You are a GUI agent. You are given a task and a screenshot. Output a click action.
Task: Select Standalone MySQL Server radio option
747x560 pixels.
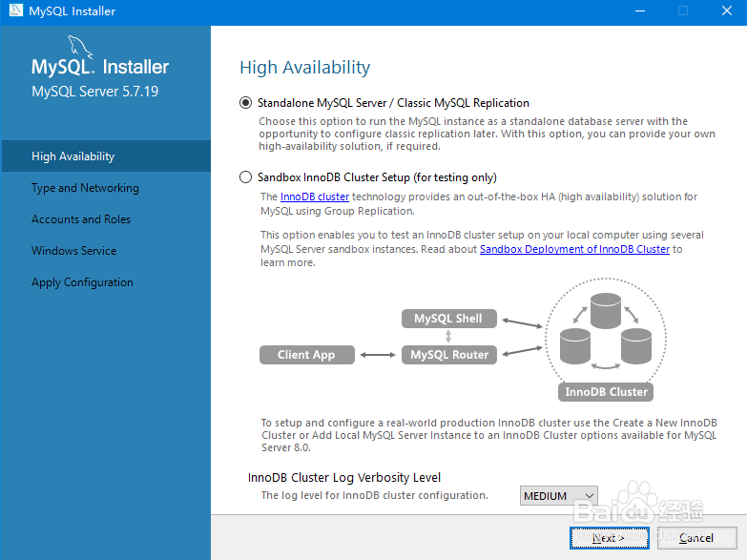(x=245, y=103)
